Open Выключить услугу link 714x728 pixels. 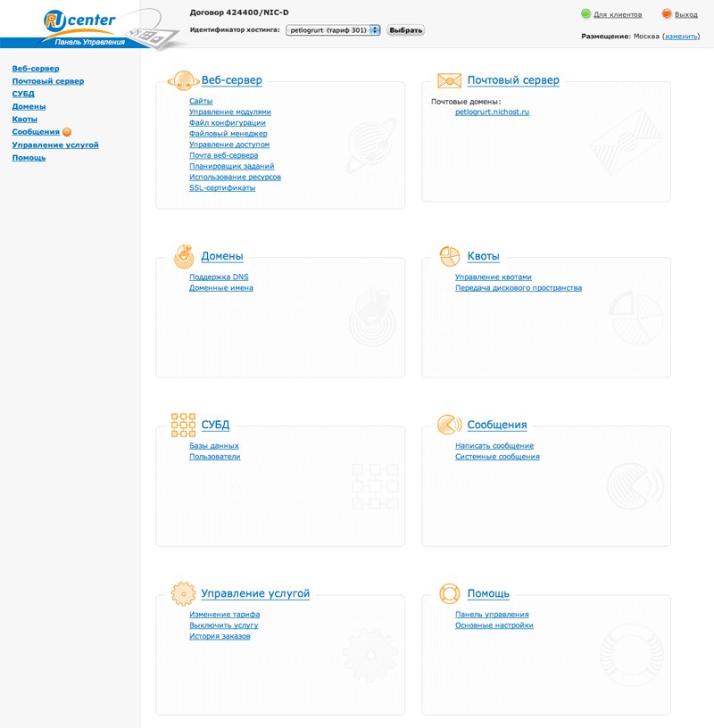click(223, 625)
